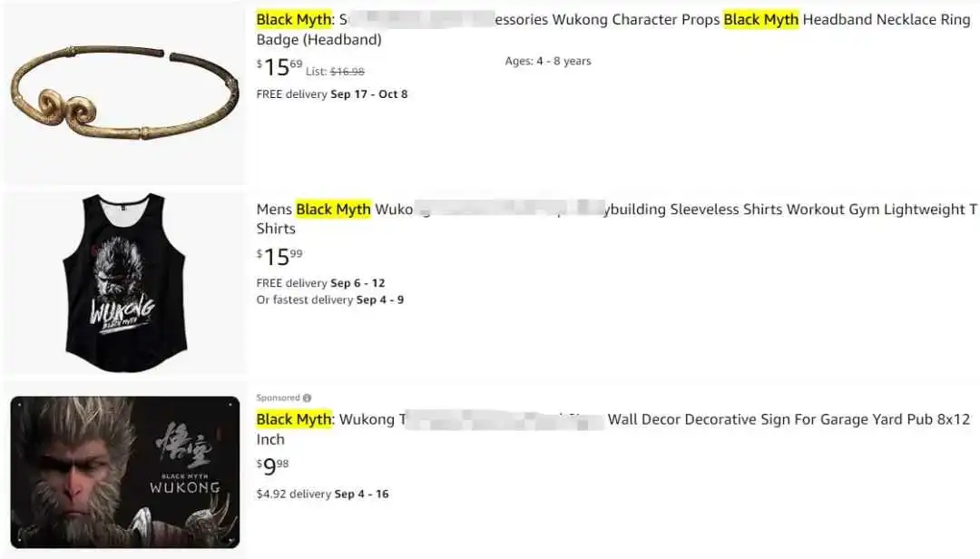Click the struck-through $16.98 list price
This screenshot has height=559, width=980.
[347, 72]
